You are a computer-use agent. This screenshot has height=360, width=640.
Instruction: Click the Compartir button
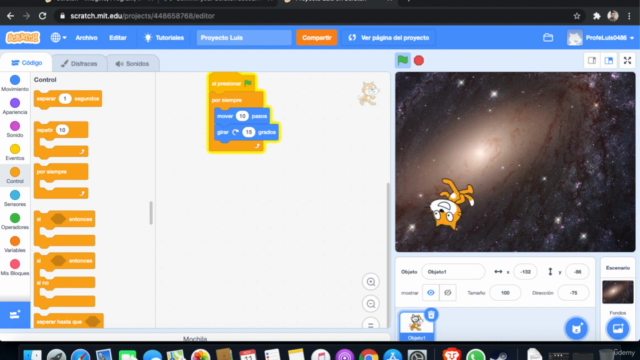[317, 38]
